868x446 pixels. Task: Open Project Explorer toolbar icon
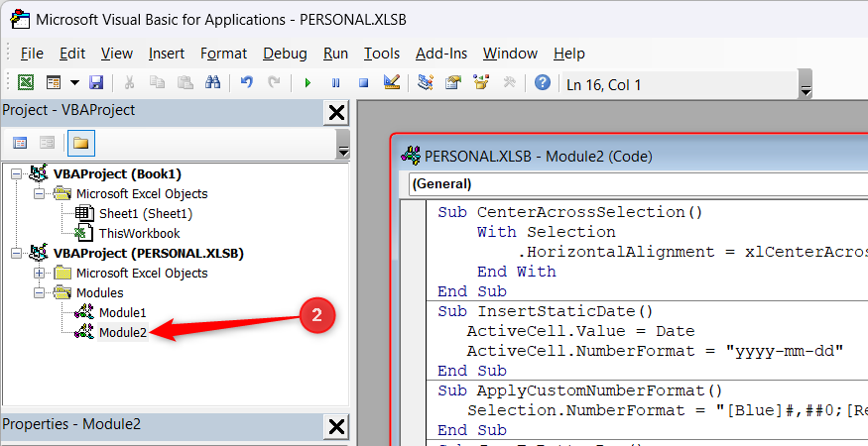tap(426, 83)
